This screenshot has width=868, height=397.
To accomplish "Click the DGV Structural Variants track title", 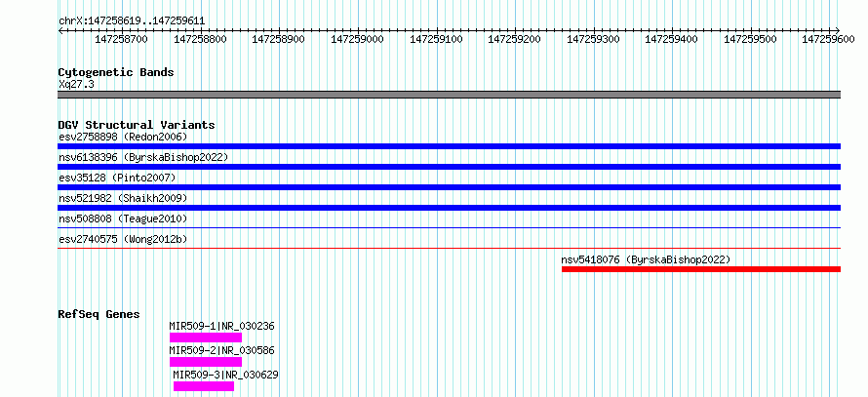I will 137,125.
